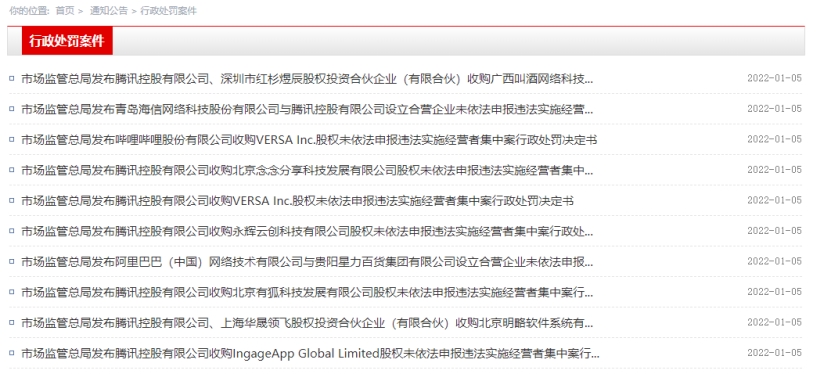Open notice about 北京念念分享科技 acquisition
The height and width of the screenshot is (374, 831).
[307, 171]
